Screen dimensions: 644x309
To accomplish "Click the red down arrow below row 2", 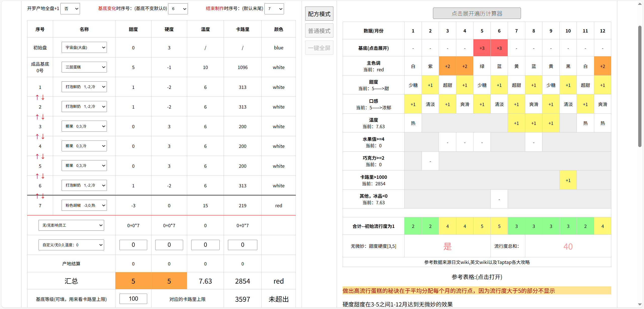I will click(x=43, y=117).
